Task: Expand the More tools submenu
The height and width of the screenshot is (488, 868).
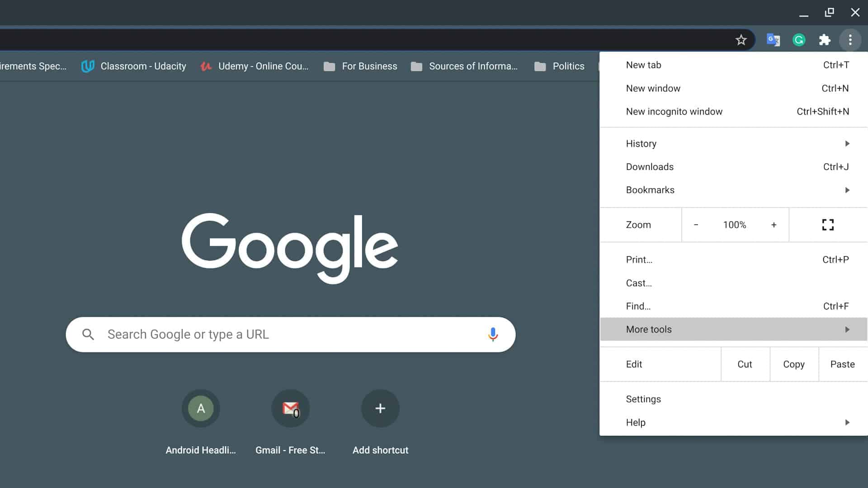Action: [732, 329]
